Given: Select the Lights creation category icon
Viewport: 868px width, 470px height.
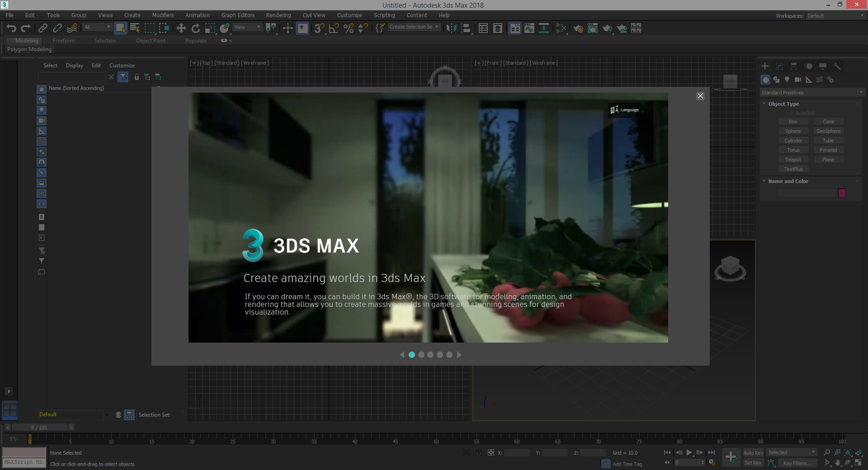Looking at the screenshot, I should pyautogui.click(x=787, y=80).
